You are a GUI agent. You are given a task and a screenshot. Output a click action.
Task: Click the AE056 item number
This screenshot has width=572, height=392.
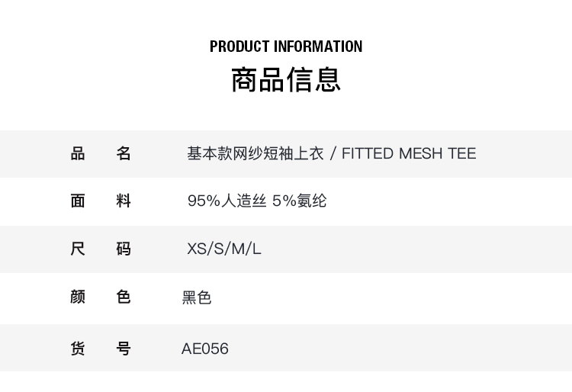(205, 349)
